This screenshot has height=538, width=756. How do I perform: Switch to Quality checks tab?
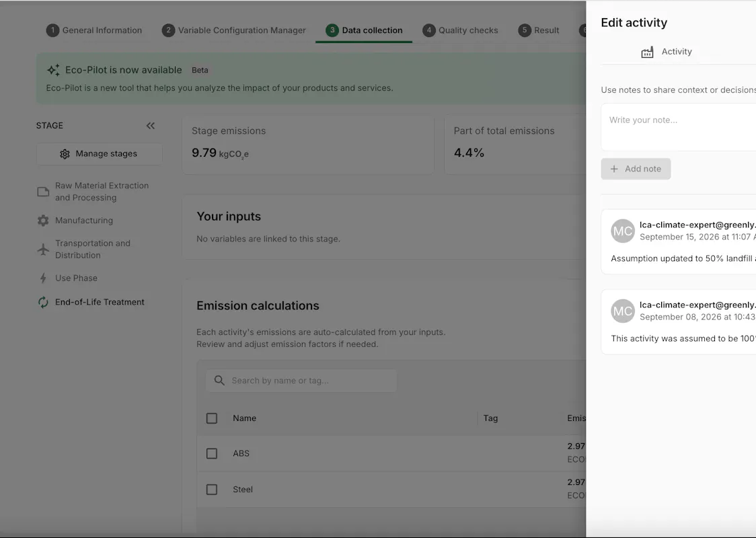pos(461,30)
